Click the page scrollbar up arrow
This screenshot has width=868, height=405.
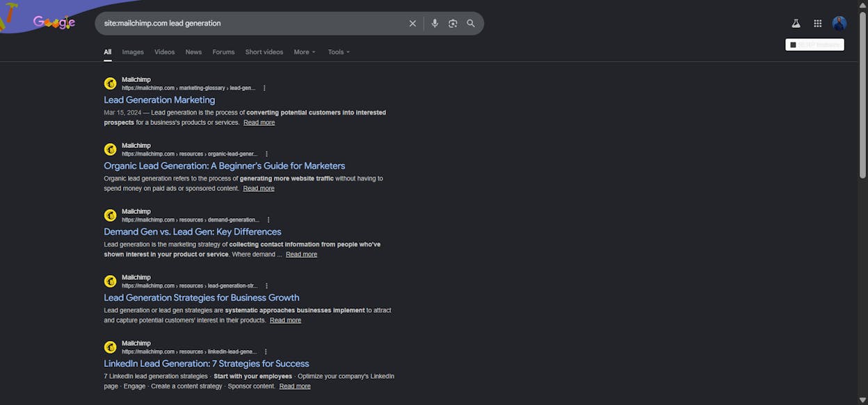click(863, 5)
